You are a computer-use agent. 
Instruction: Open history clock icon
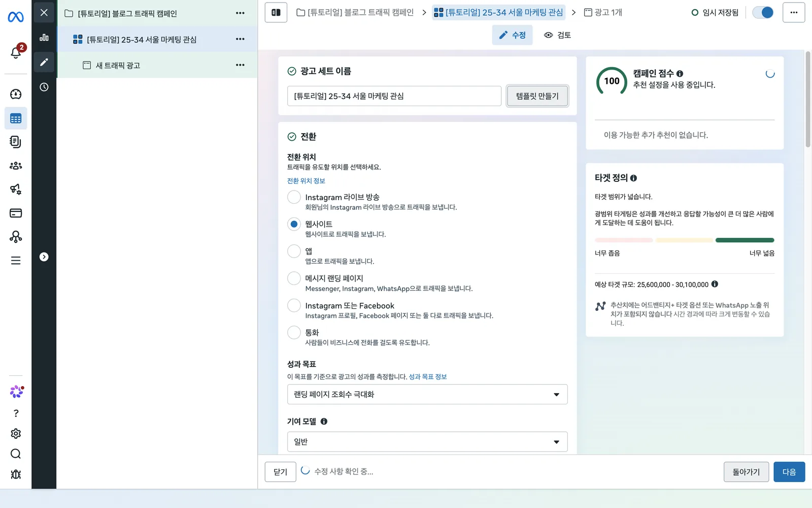point(44,87)
